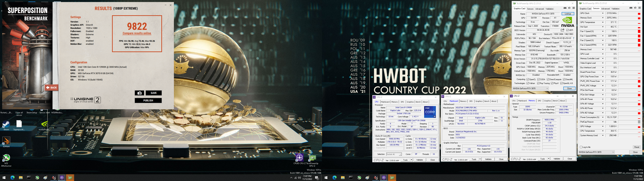Open GPU selector dropdown in GPU-Z Graphics Card window
The width and height of the screenshot is (644, 181).
pyautogui.click(x=530, y=88)
